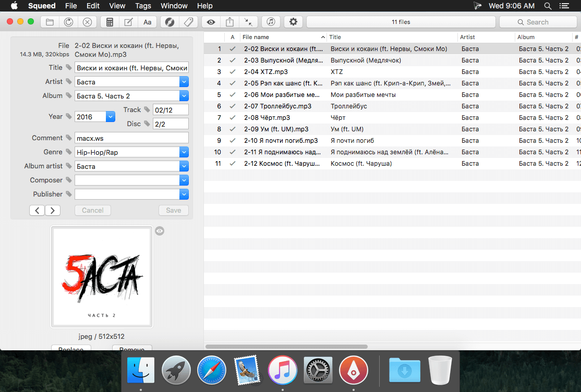Toggle the checkmark for 2-03 Выпускной row
Image resolution: width=581 pixels, height=392 pixels.
coord(232,60)
